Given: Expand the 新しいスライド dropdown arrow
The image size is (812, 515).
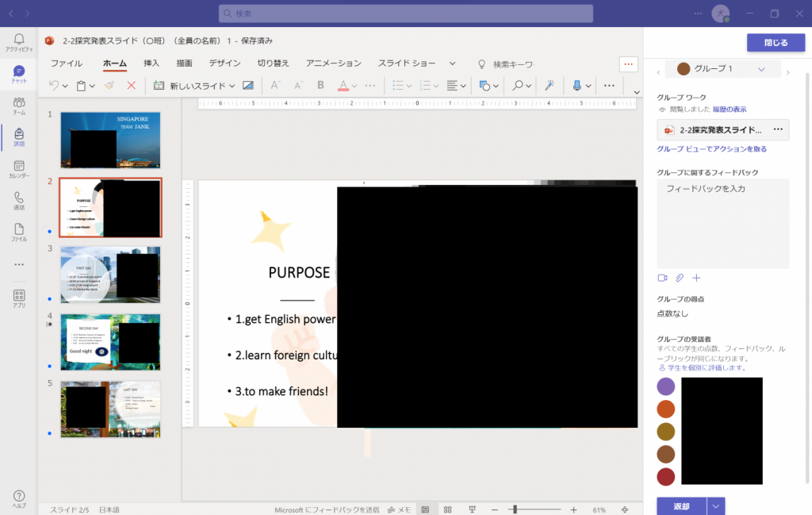Looking at the screenshot, I should pyautogui.click(x=232, y=86).
